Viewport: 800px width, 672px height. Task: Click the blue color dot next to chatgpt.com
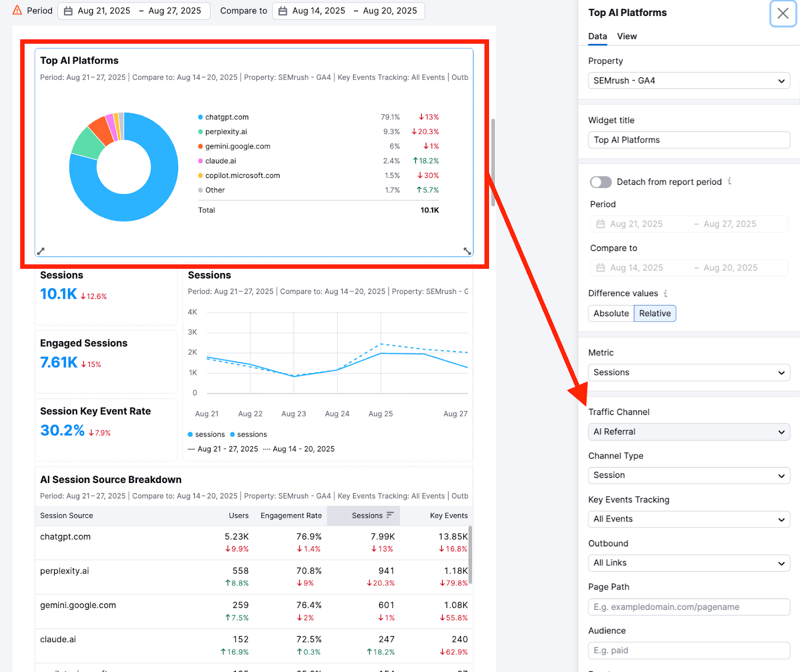pyautogui.click(x=200, y=116)
